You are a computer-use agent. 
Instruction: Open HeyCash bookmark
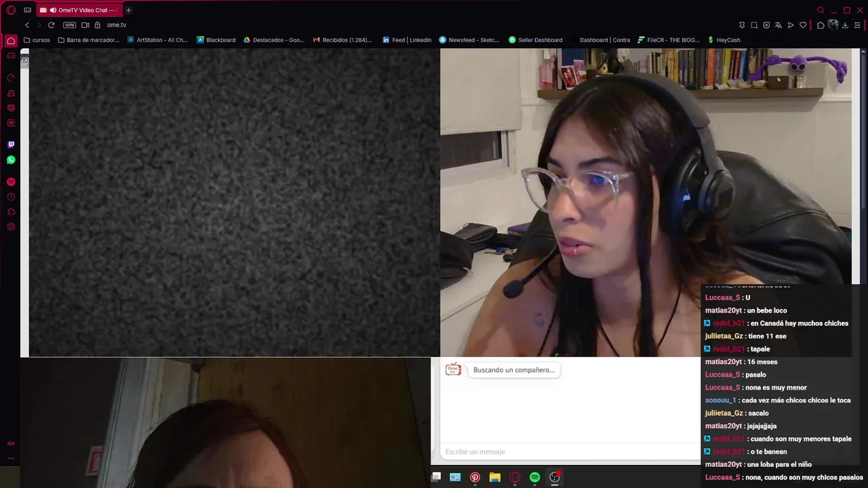pyautogui.click(x=724, y=40)
